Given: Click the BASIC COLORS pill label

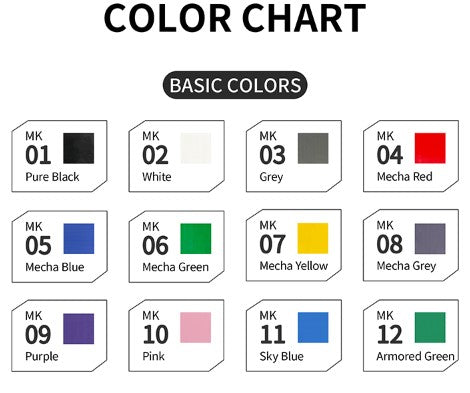Looking at the screenshot, I should click(x=235, y=85).
